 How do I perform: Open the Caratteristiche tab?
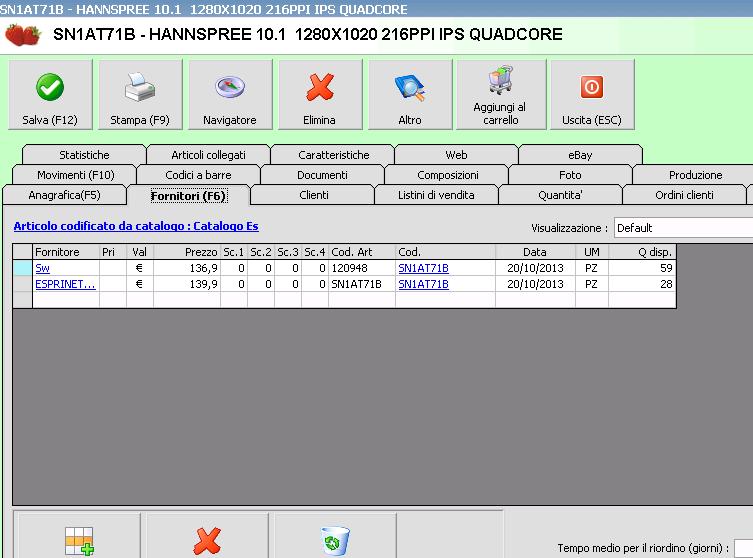click(333, 155)
